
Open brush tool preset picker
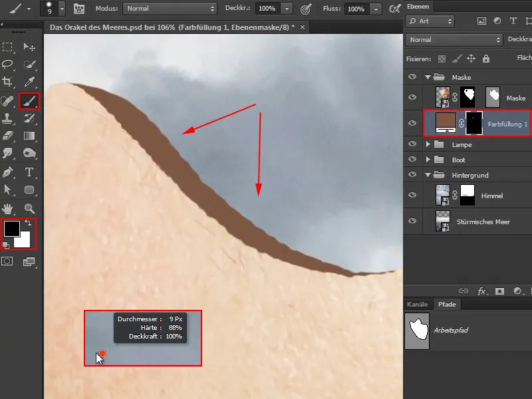coord(20,9)
